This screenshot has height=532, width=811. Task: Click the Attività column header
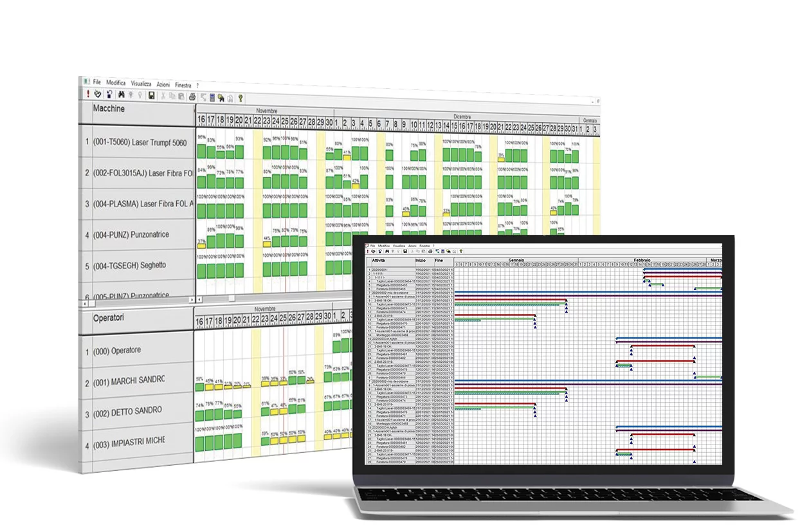(379, 259)
